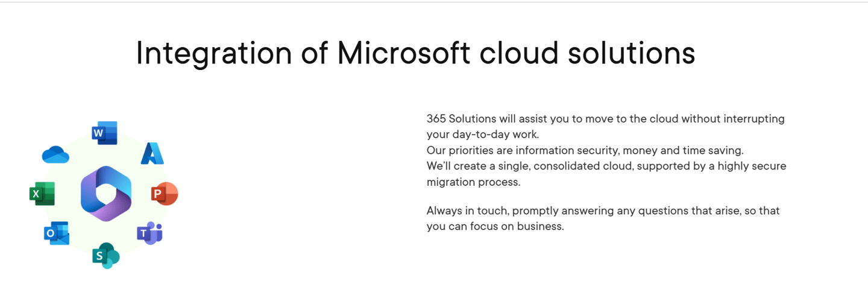Click the "365 Solutions will assist you" line
868x301 pixels.
point(606,119)
